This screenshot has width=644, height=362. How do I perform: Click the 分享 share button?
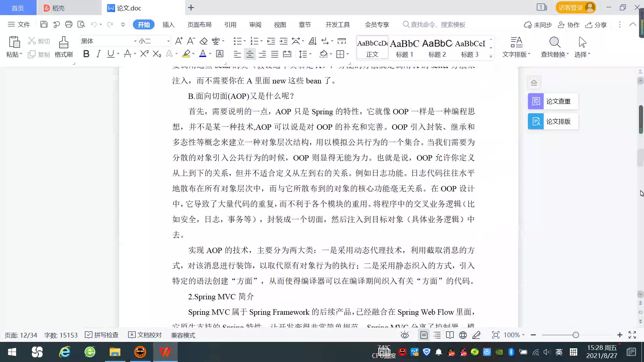[x=596, y=25]
